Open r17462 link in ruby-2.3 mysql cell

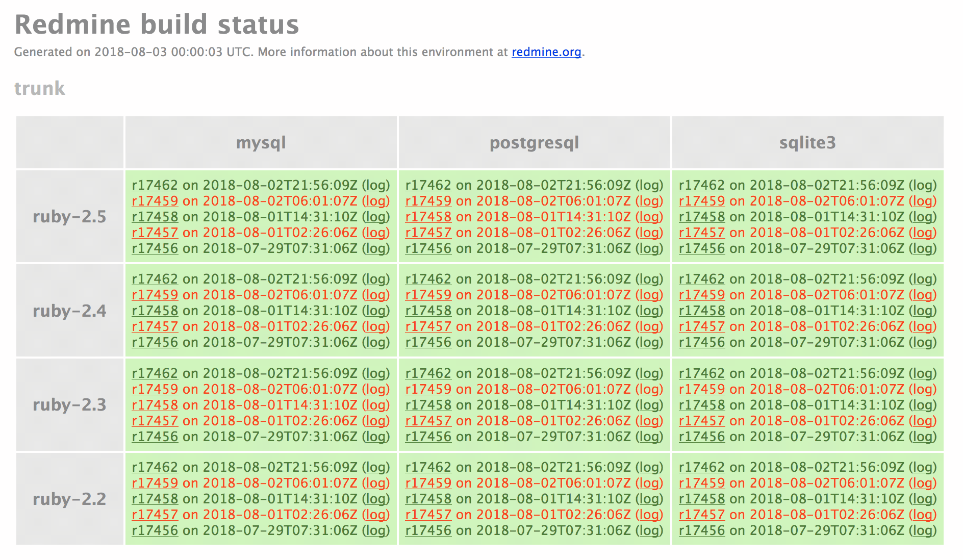click(x=155, y=373)
